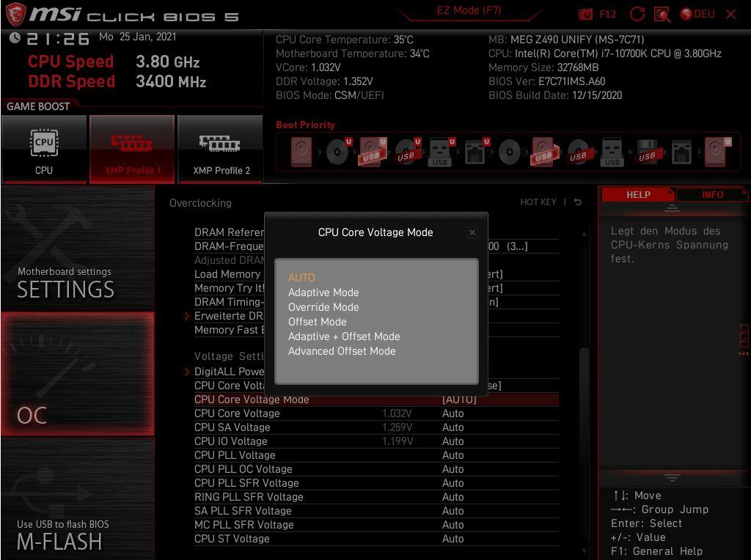Select the "CPU SA Voltage" row label
Screen dimensions: 751x560
tap(232, 427)
